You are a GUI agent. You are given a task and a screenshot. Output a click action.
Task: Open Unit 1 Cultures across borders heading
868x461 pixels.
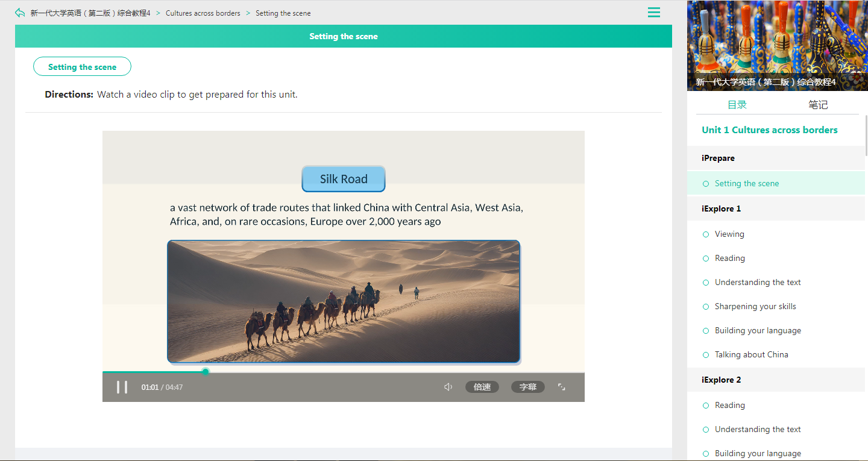coord(770,130)
